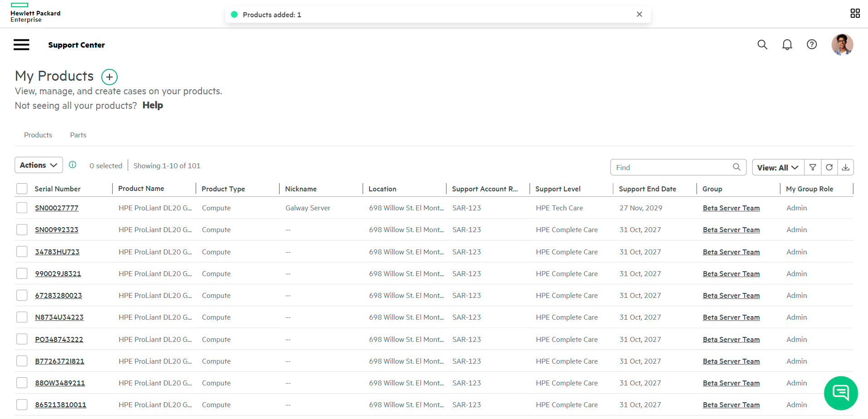Open the hamburger navigation menu
Viewport: 868px width, 419px height.
tap(21, 44)
